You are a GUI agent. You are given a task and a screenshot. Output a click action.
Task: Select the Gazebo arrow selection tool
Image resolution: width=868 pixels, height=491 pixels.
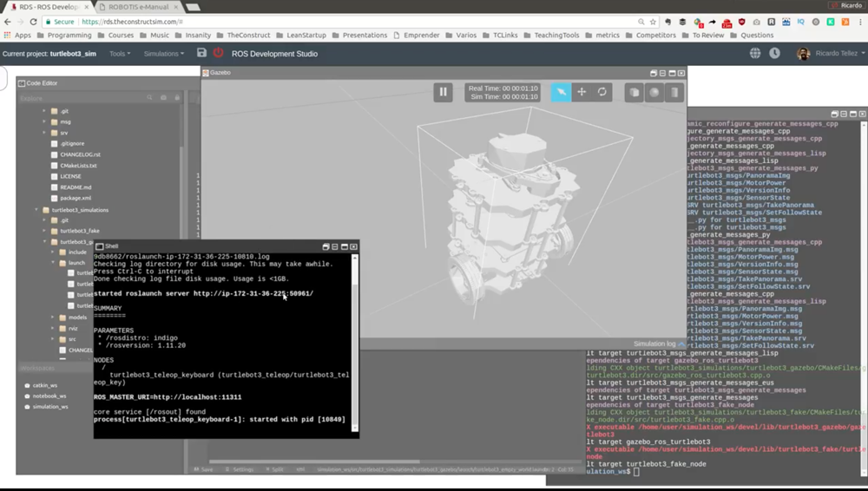point(561,93)
